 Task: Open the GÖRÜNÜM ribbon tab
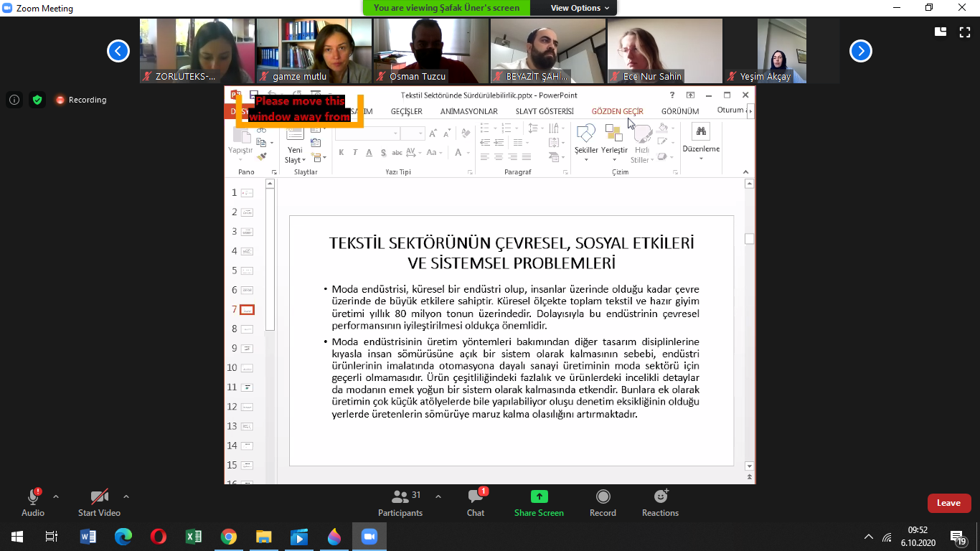pyautogui.click(x=680, y=111)
